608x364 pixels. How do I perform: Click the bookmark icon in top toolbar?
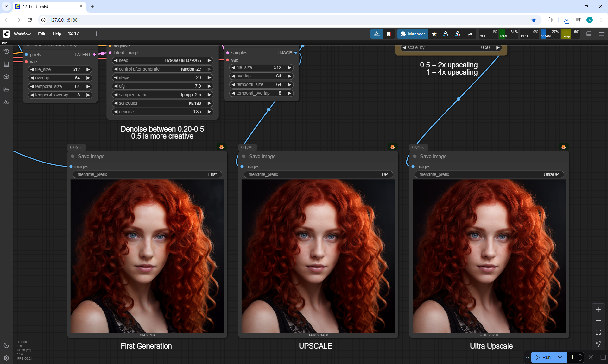(x=389, y=34)
